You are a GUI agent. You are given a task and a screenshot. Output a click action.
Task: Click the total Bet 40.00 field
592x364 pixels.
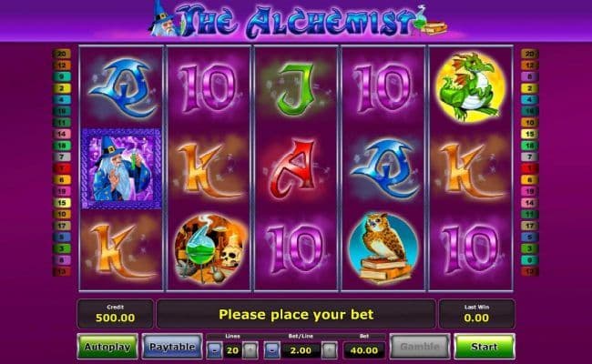[364, 350]
